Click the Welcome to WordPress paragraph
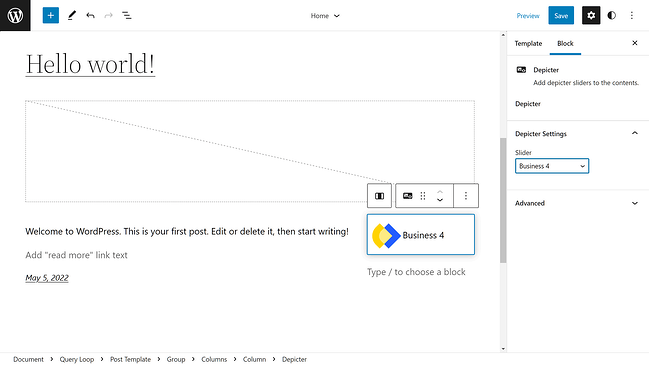The width and height of the screenshot is (649, 365). [187, 231]
